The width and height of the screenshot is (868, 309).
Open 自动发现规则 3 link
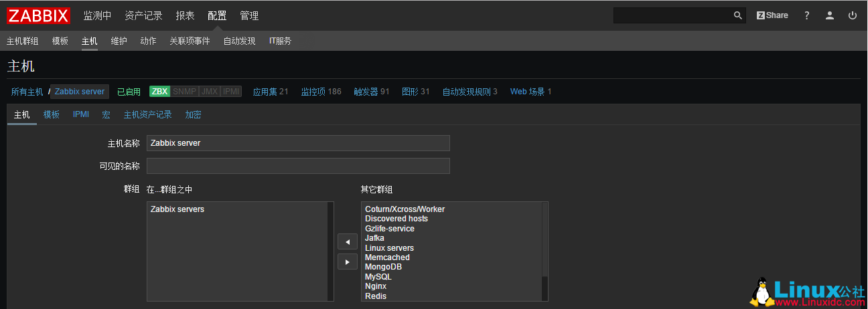pos(469,92)
